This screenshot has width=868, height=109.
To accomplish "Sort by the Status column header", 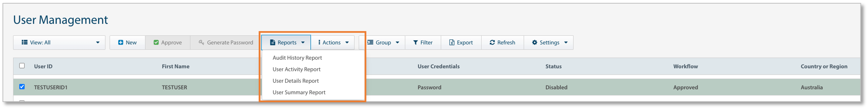I will (x=553, y=66).
